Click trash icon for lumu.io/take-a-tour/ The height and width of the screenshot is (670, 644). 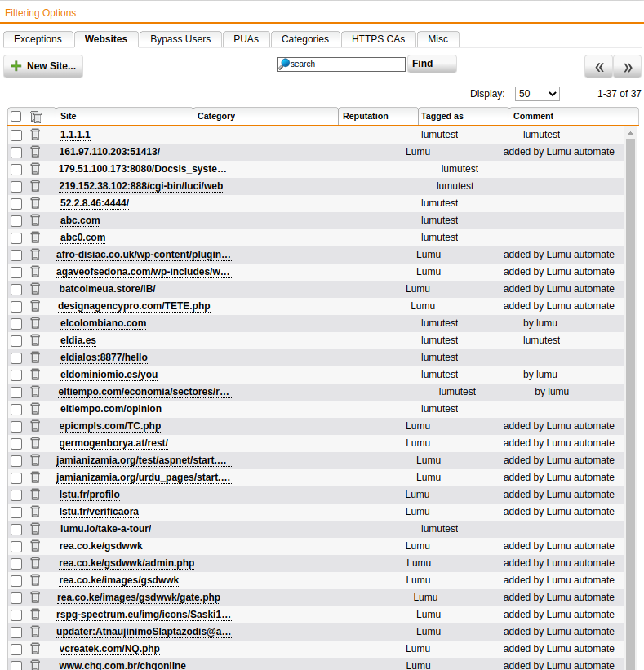(x=35, y=529)
